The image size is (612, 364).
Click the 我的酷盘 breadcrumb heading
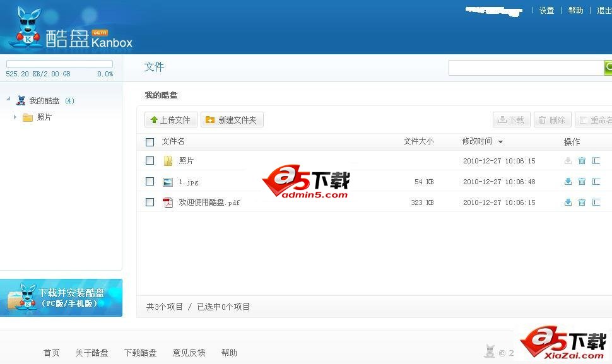(161, 95)
